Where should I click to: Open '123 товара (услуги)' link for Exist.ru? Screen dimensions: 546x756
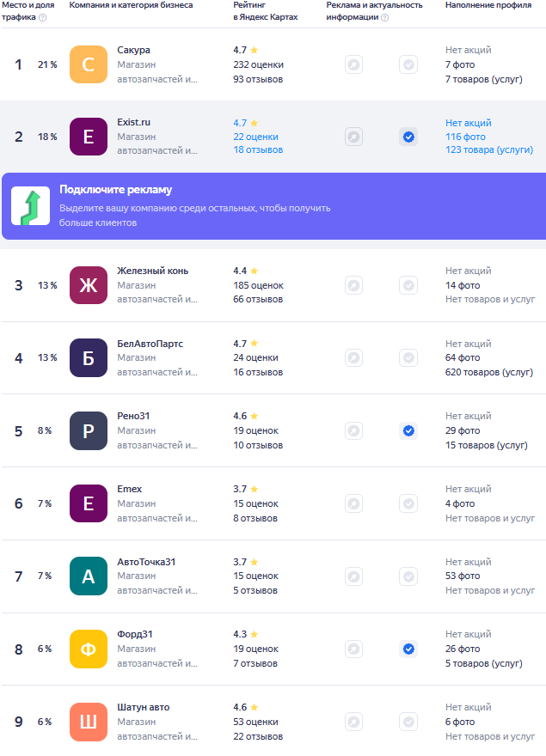488,150
